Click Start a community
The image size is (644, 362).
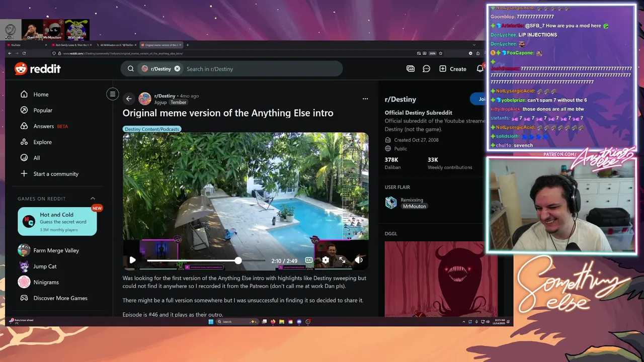coord(49,174)
